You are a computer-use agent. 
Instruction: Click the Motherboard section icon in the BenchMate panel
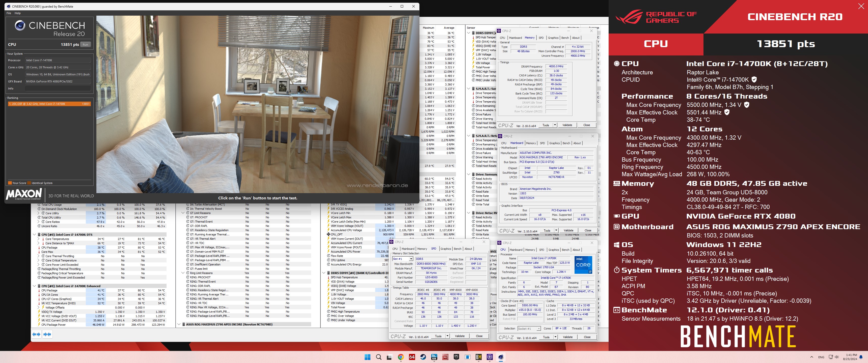[x=617, y=227]
